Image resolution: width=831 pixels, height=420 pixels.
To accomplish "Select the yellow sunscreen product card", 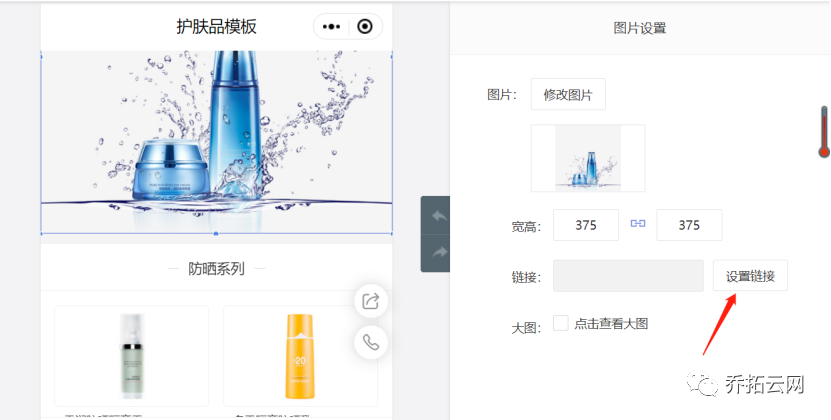I will 300,356.
